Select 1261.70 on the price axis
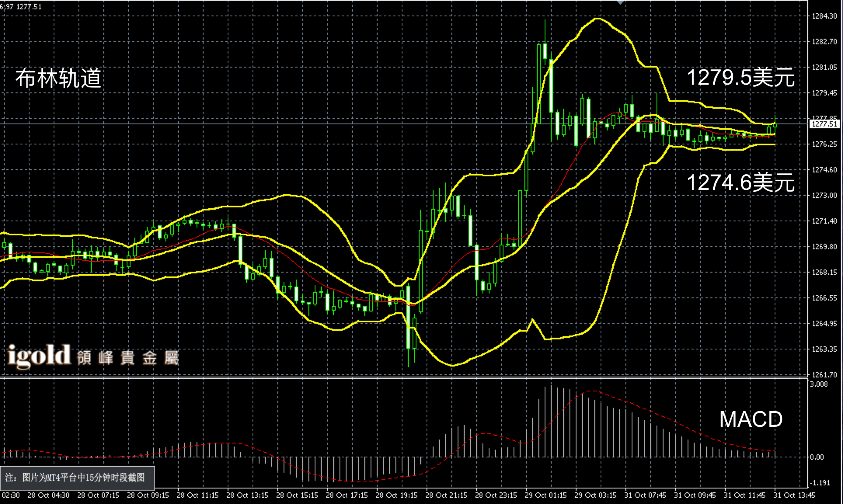843x504 pixels. (x=824, y=375)
